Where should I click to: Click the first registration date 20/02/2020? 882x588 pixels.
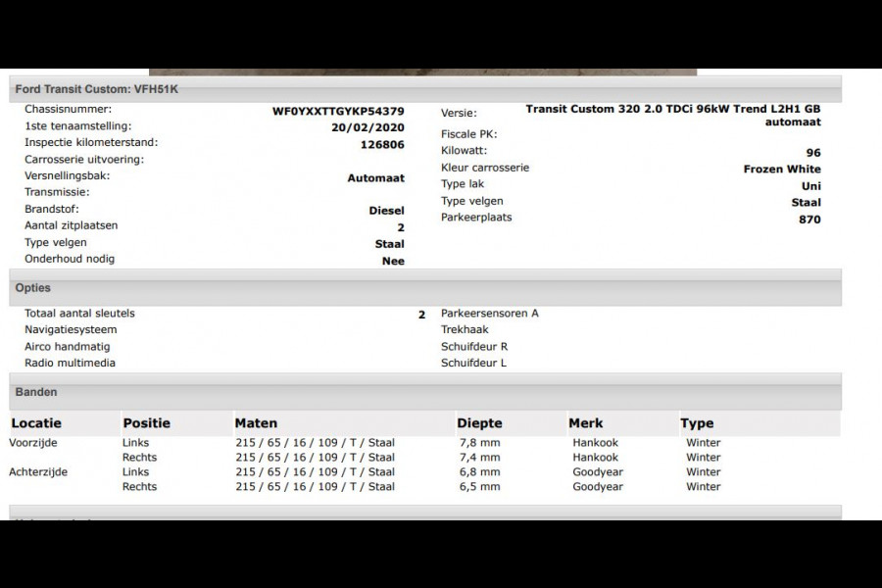pos(367,127)
